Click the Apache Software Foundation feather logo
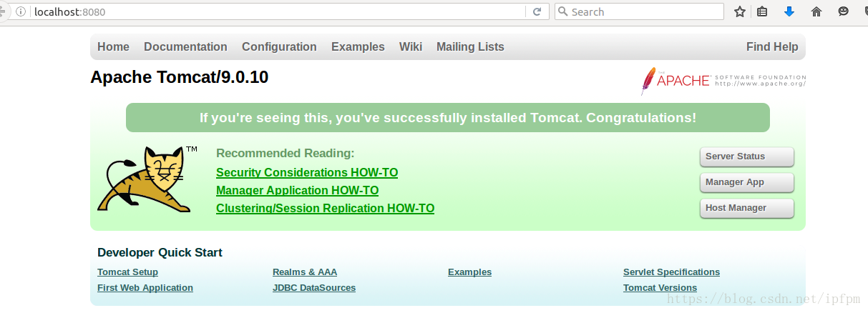This screenshot has height=313, width=868. [x=723, y=81]
